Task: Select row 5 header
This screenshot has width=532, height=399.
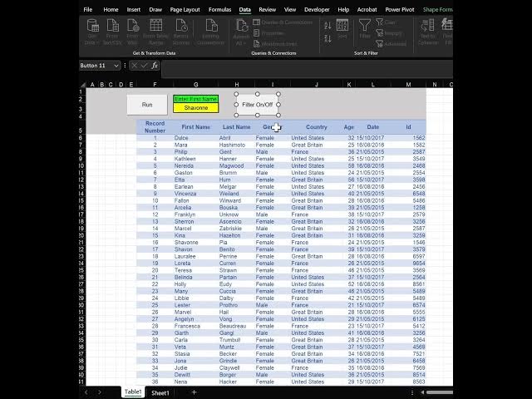Action: pyautogui.click(x=81, y=127)
